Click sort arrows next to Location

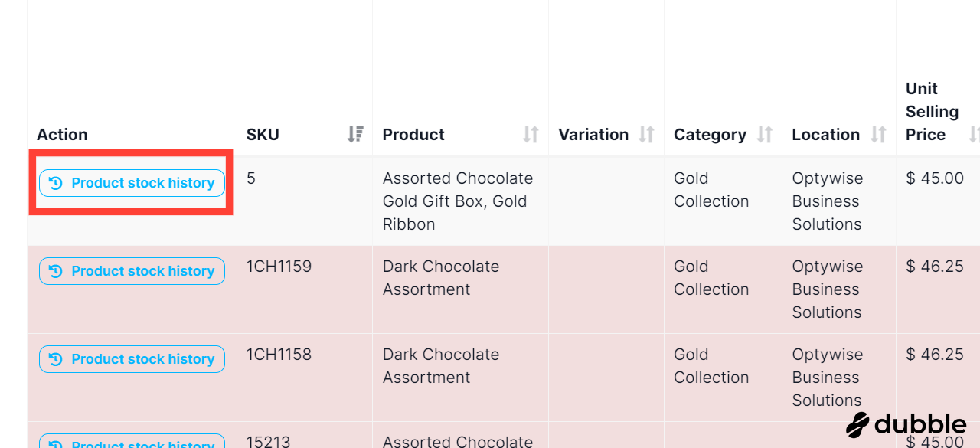878,135
